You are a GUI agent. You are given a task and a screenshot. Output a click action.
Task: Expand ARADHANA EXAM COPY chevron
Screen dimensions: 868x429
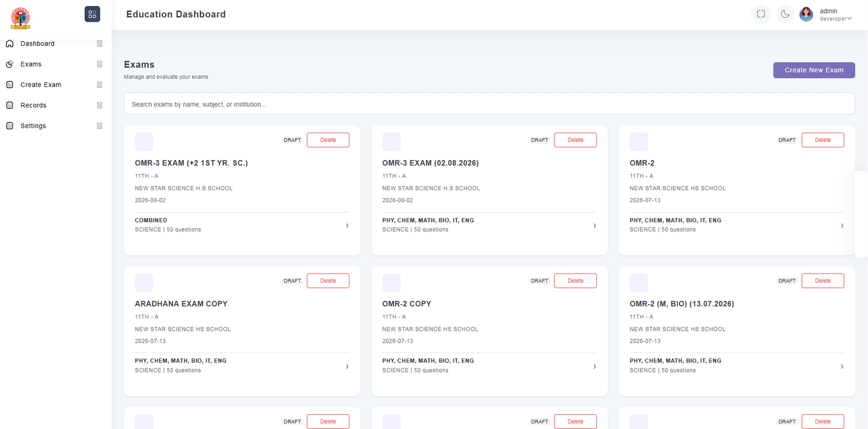(x=347, y=367)
